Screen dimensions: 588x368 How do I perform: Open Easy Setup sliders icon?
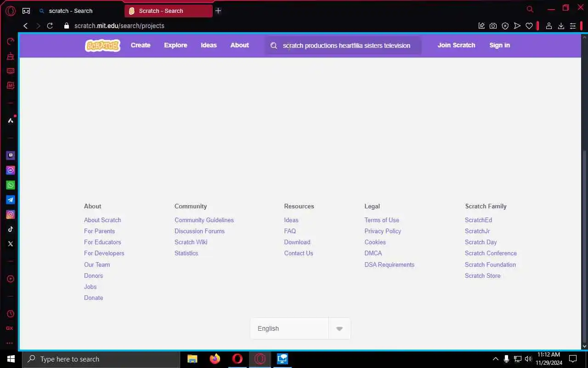(573, 26)
